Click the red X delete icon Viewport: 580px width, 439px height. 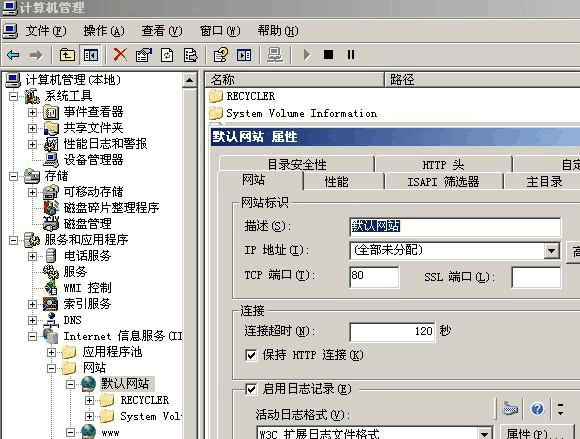120,55
